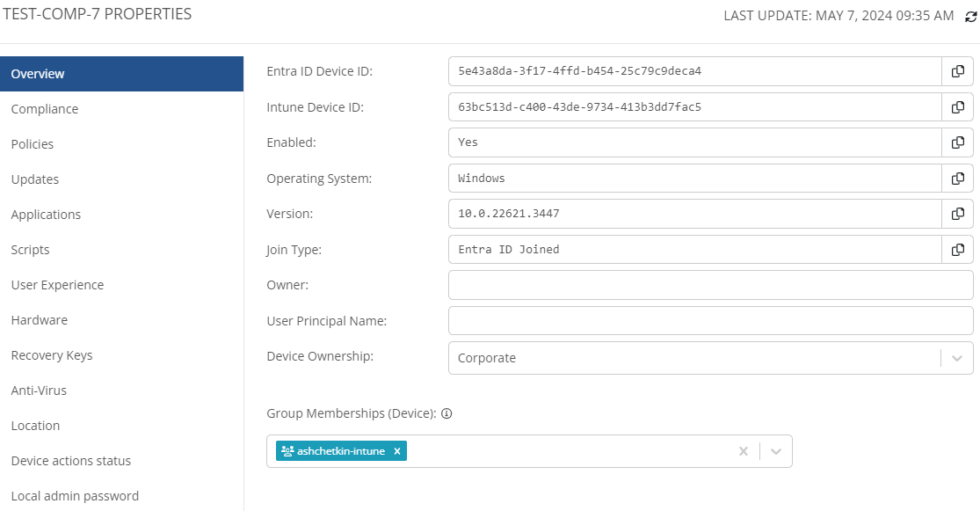Open the Anti-Virus section

point(122,391)
